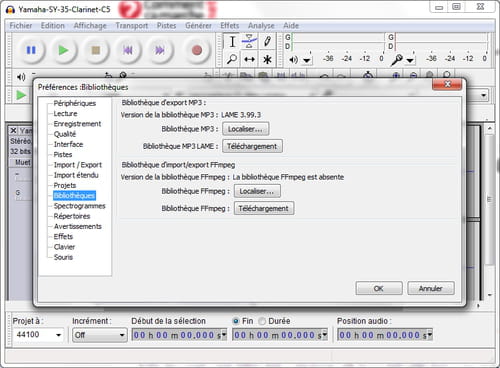Open Début de la sélection format arrow
This screenshot has width=500, height=368.
tap(224, 334)
